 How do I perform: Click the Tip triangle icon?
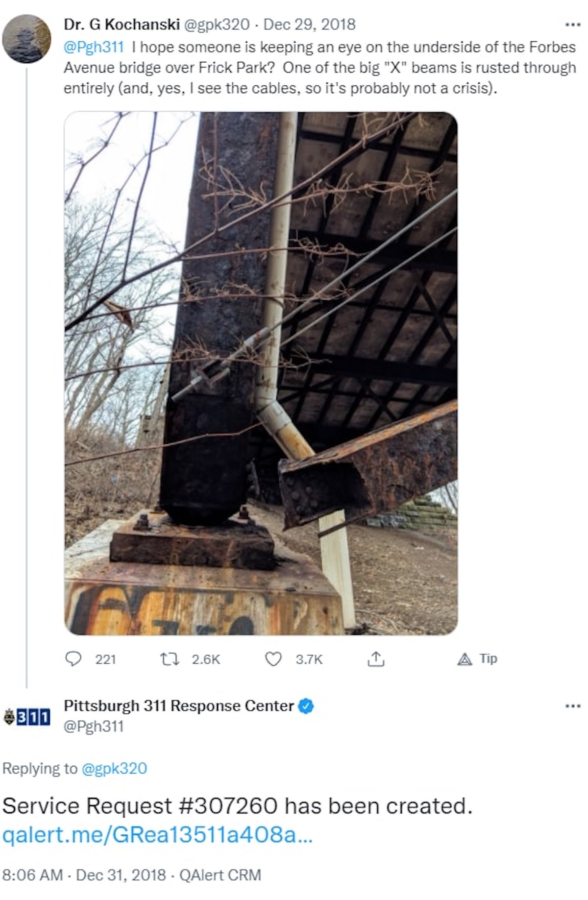465,659
